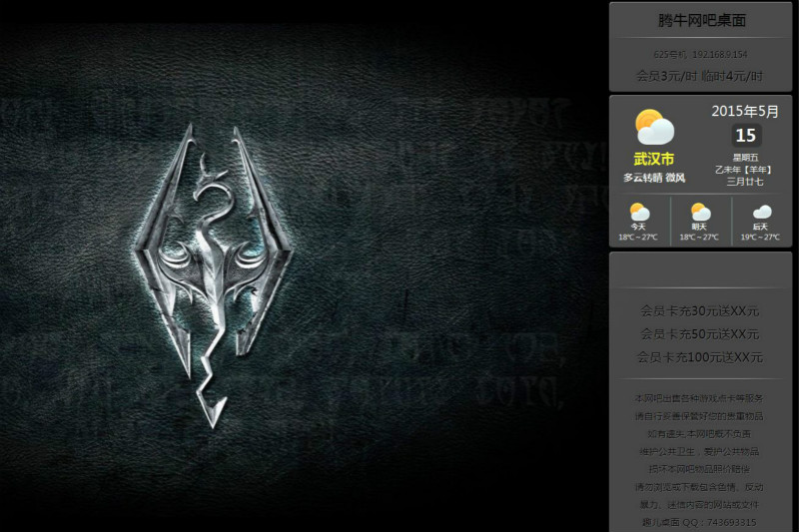Select the city name 武汉市

click(x=654, y=159)
